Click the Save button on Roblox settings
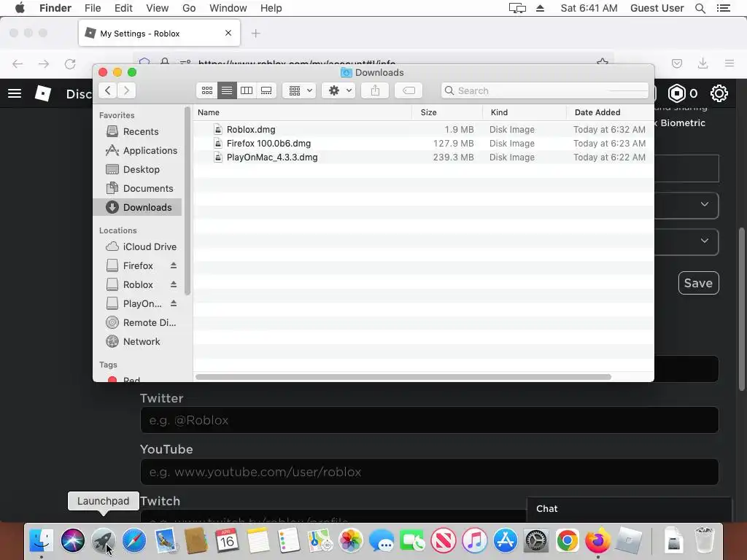The width and height of the screenshot is (747, 560). click(x=698, y=283)
